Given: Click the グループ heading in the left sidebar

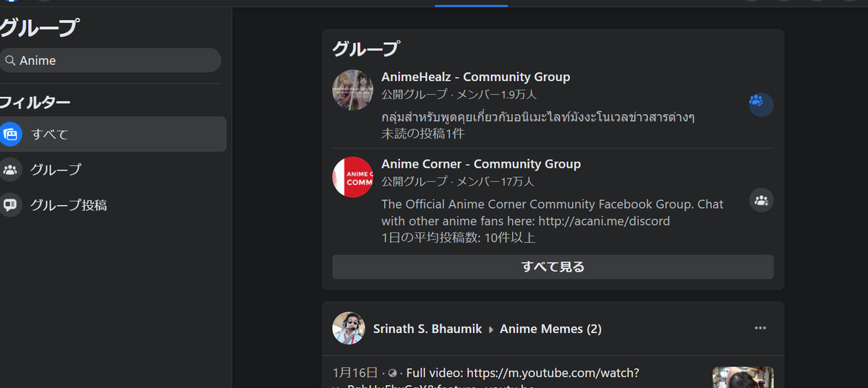Looking at the screenshot, I should point(39,28).
